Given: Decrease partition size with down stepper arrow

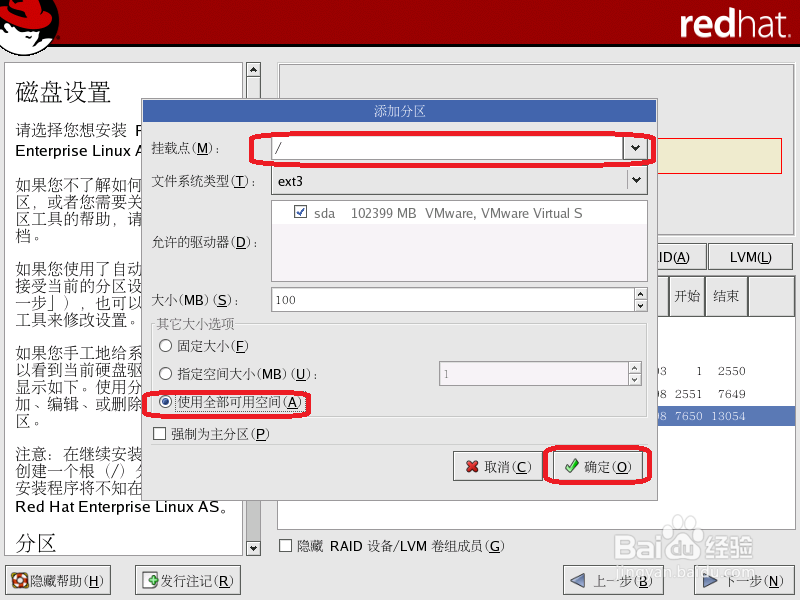Looking at the screenshot, I should pyautogui.click(x=641, y=306).
